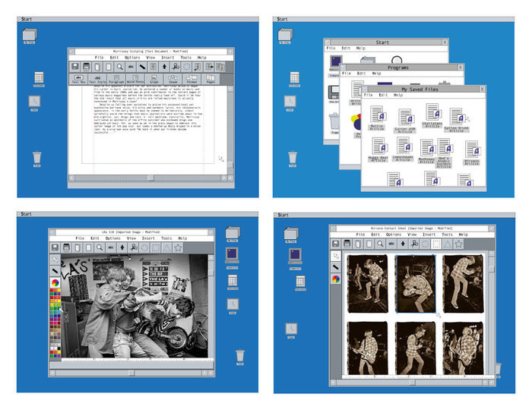Select the black pen tool in the Morrissey document toolbar
The width and height of the screenshot is (532, 413).
pos(142,67)
